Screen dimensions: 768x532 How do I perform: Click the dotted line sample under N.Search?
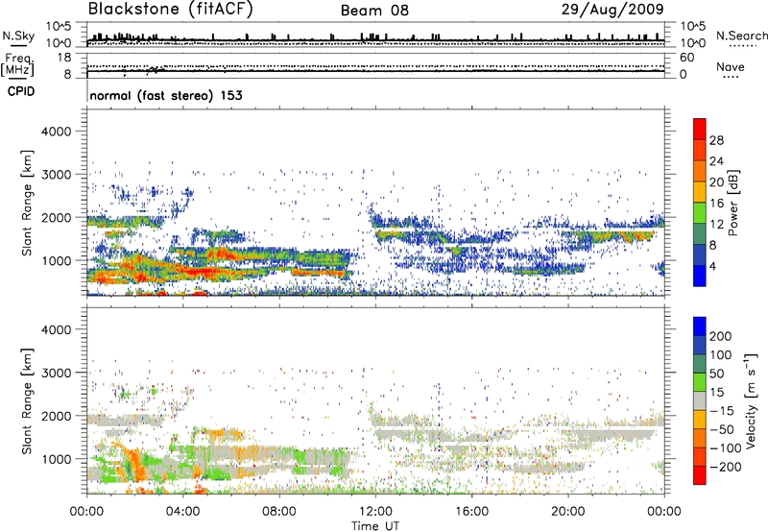(x=743, y=46)
